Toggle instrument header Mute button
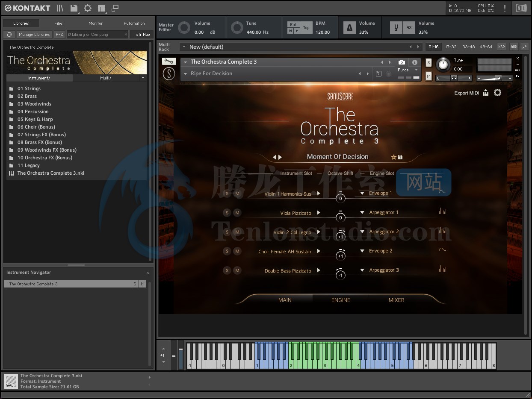 coord(429,76)
